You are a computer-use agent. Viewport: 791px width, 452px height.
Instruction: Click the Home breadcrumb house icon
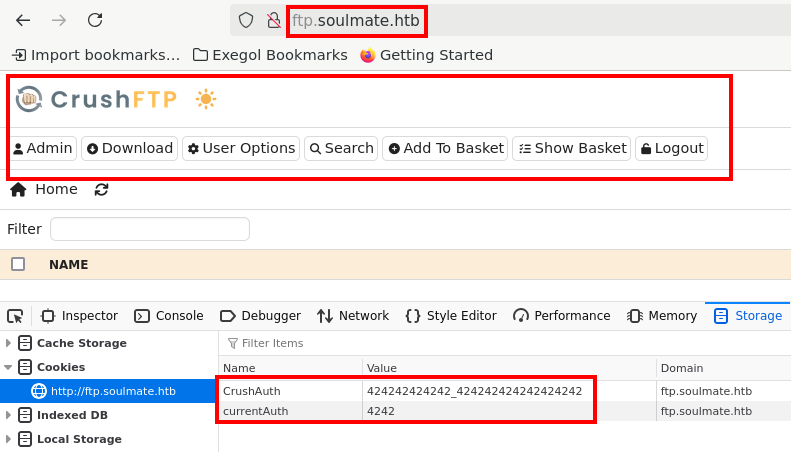point(18,189)
